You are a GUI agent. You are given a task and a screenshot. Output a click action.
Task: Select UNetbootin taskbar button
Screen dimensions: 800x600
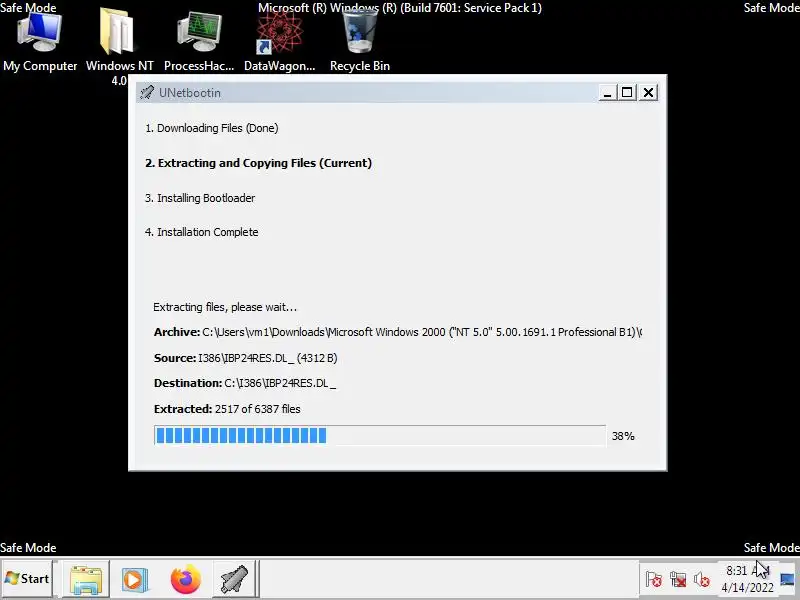[x=234, y=579]
